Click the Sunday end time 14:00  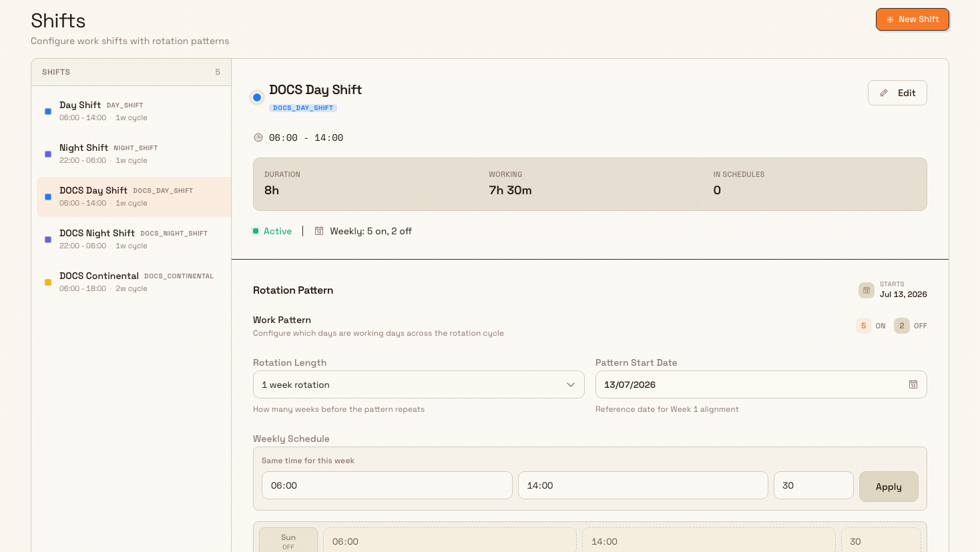[x=709, y=541]
